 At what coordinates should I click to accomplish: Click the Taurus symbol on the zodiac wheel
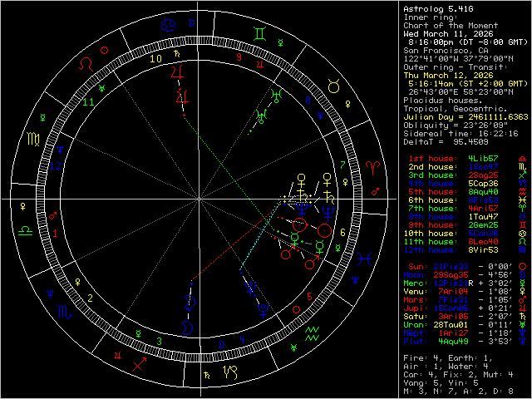point(333,86)
